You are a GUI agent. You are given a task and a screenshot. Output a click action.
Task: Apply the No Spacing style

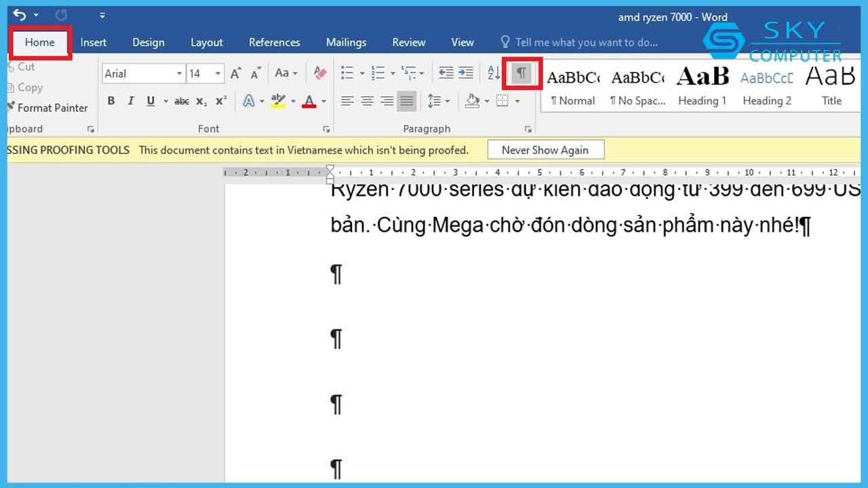[x=637, y=87]
